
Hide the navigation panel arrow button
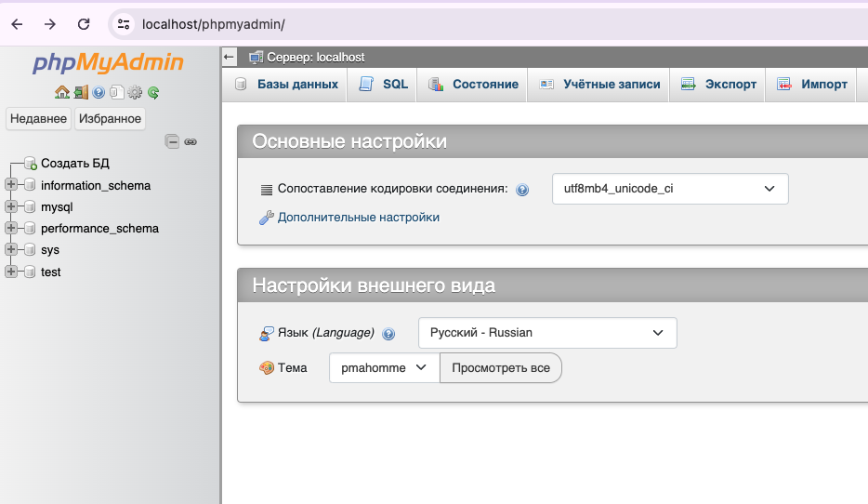tap(230, 57)
